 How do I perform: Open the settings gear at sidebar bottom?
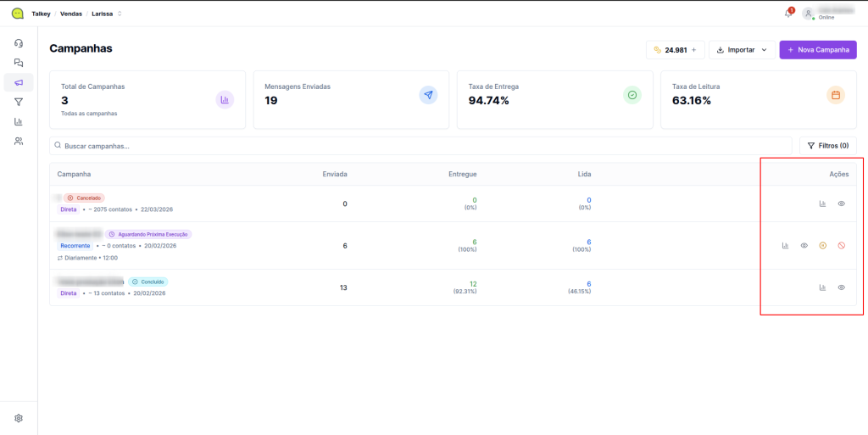coord(19,418)
